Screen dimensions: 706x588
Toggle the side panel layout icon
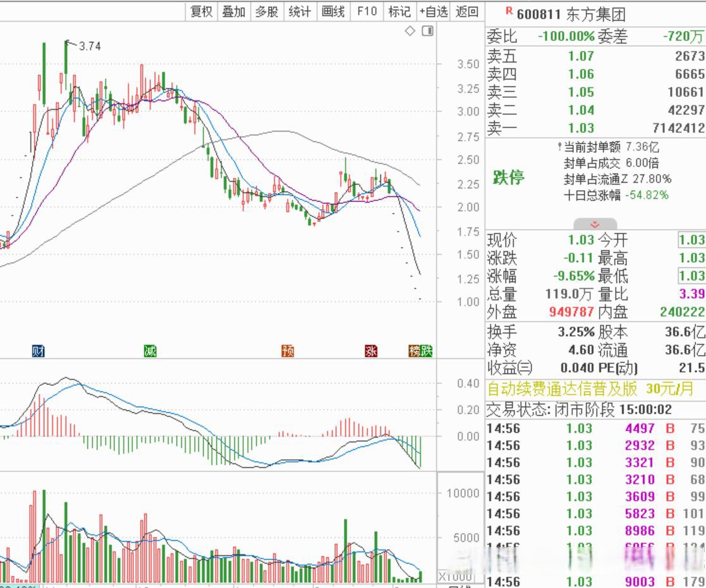point(428,31)
